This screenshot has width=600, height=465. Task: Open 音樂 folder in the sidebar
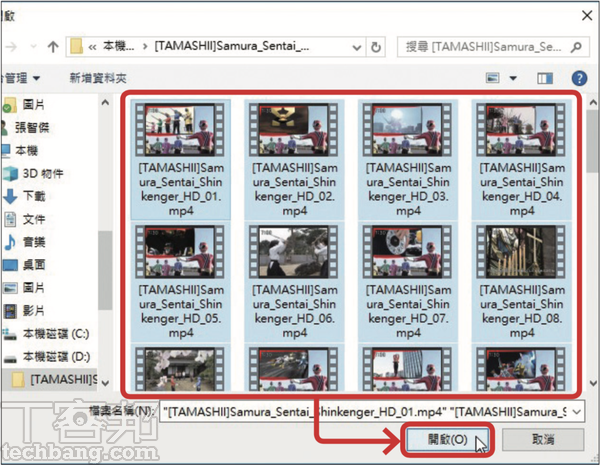(34, 242)
